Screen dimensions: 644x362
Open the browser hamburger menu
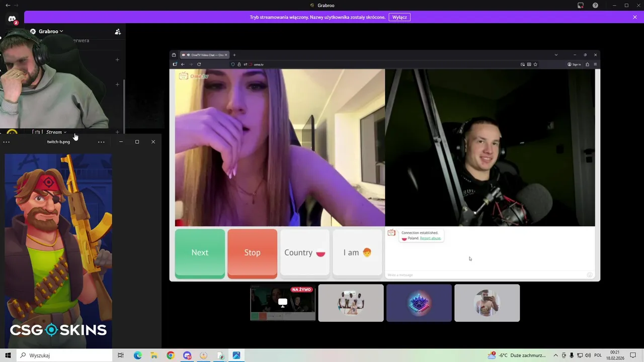(x=595, y=64)
